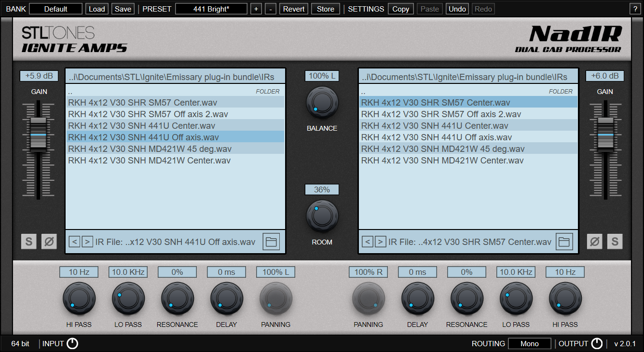The image size is (644, 352).
Task: Select 441U Center.wav in right list
Action: (x=468, y=126)
